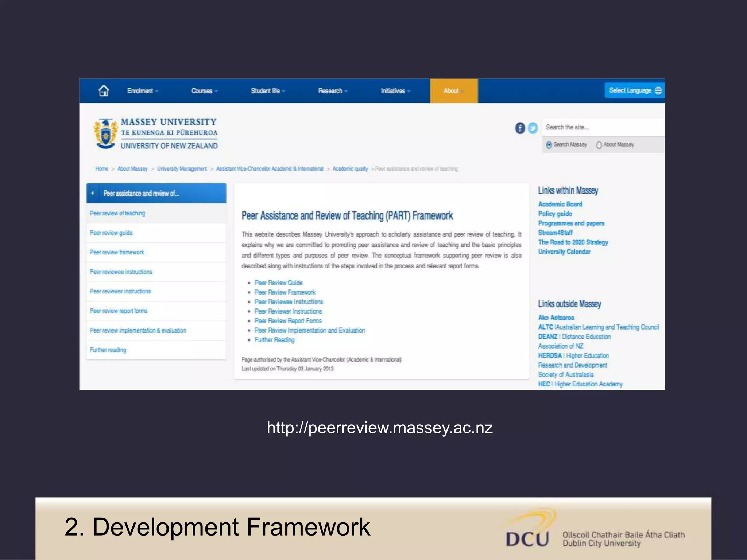Open HERDSA Higher Education Research link

tap(574, 365)
